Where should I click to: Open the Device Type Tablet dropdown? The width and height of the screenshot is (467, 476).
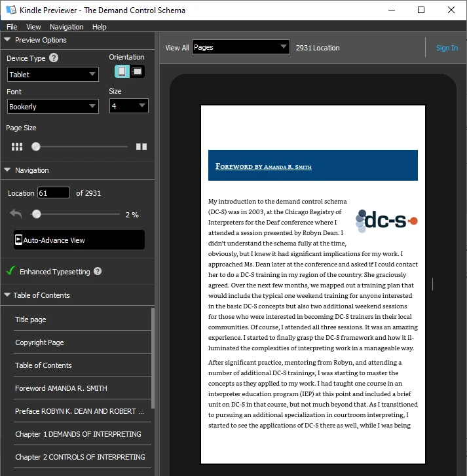click(53, 75)
